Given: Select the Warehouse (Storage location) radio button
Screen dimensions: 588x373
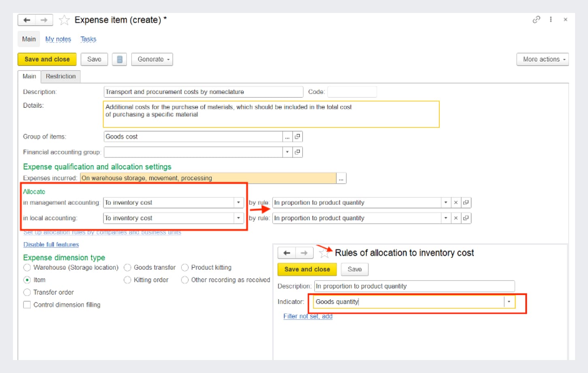Looking at the screenshot, I should (x=27, y=268).
